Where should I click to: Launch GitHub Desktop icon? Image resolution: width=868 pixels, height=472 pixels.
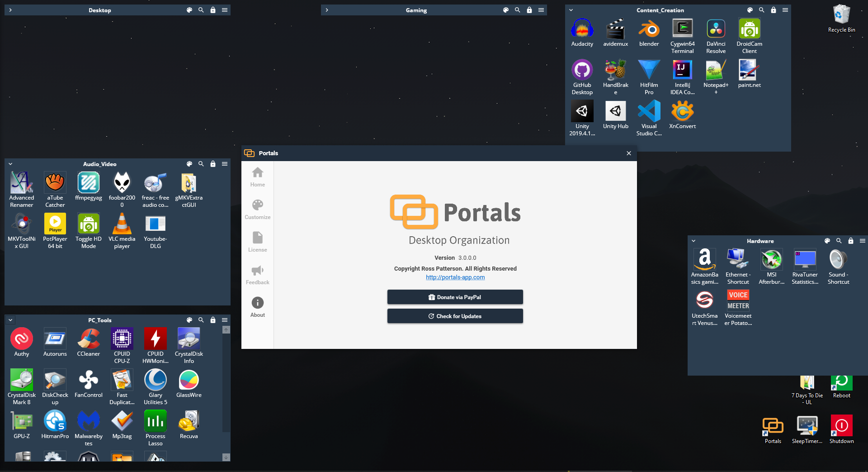582,77
